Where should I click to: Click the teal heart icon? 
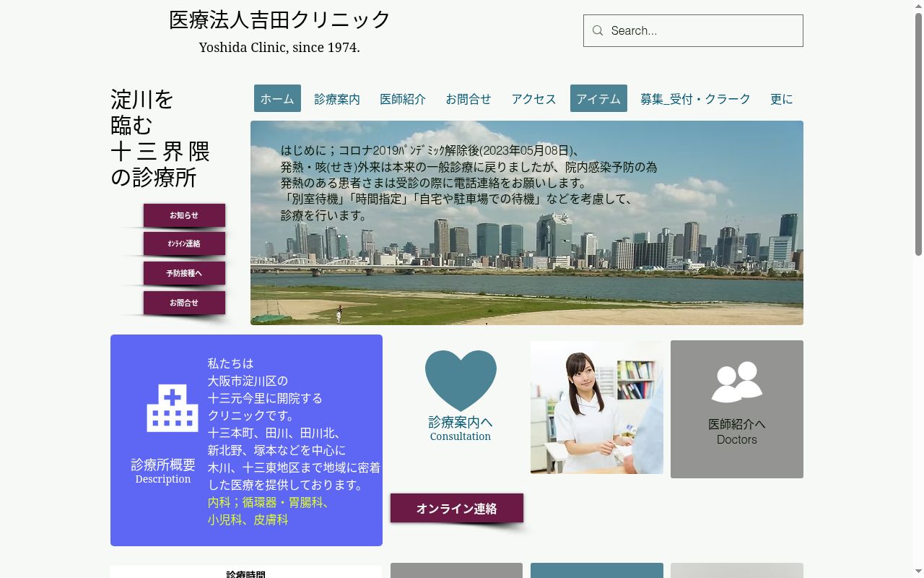click(461, 381)
